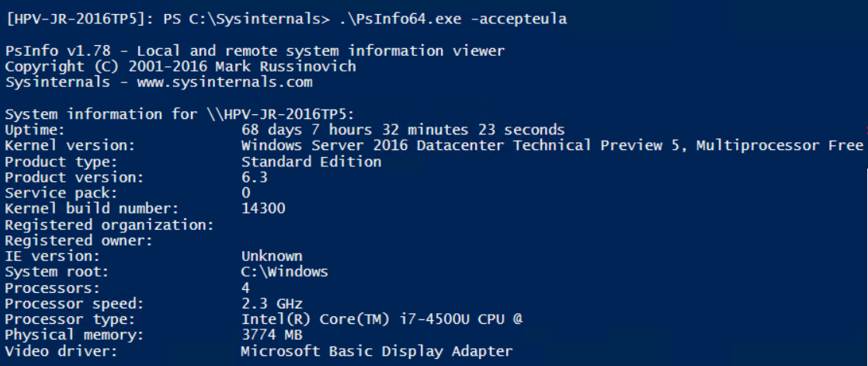This screenshot has width=868, height=366.
Task: Click the Registered owner label
Action: (78, 240)
